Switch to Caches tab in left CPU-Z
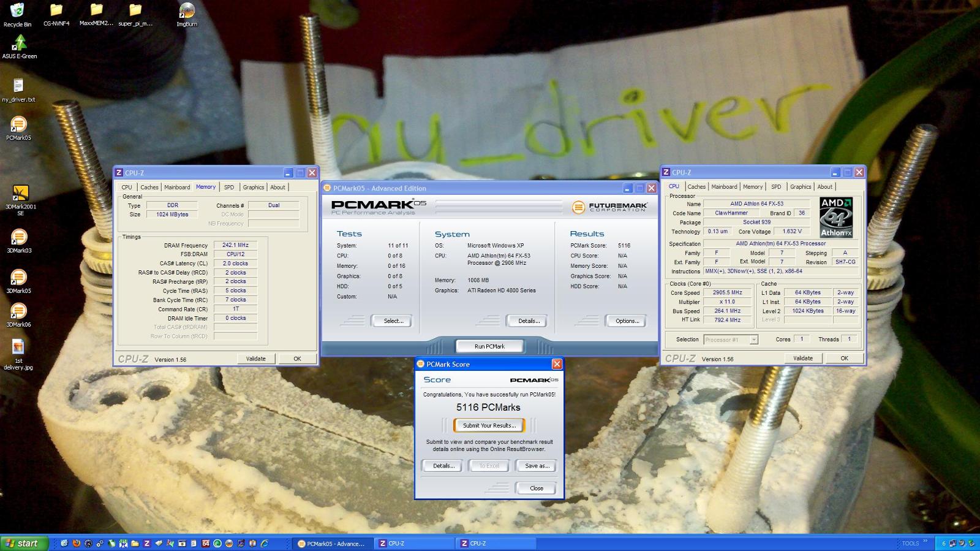 (149, 187)
